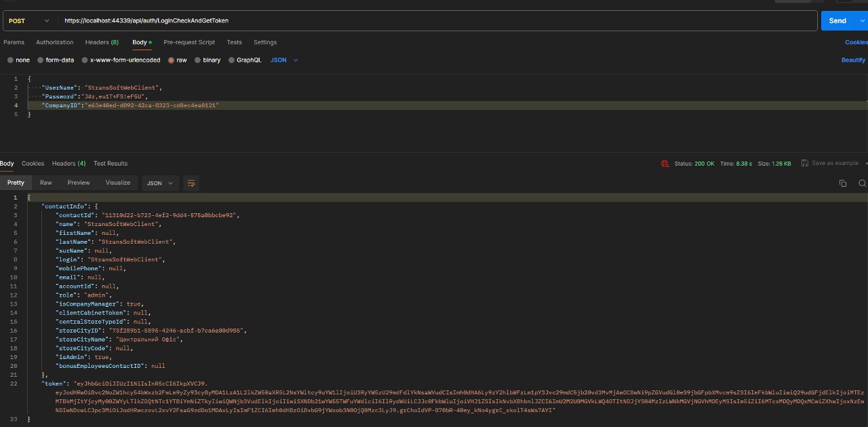Screen dimensions: 868x427
Task: Select the Preview response view
Action: click(79, 183)
